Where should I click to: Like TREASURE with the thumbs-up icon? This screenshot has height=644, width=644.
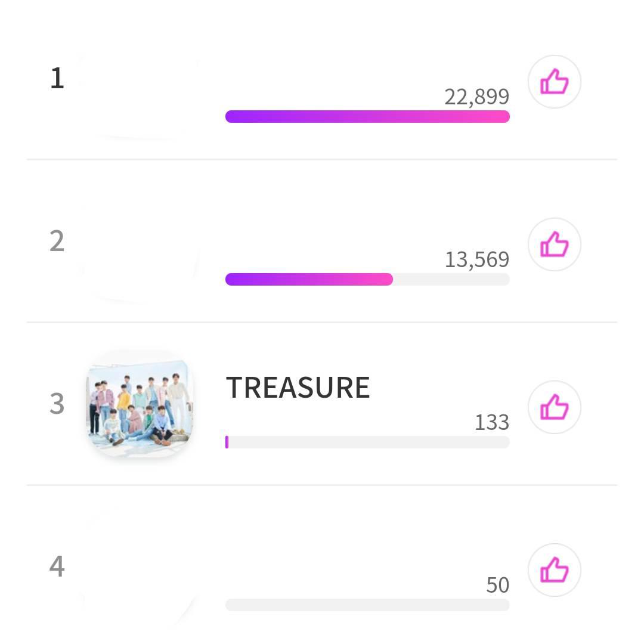pos(554,407)
